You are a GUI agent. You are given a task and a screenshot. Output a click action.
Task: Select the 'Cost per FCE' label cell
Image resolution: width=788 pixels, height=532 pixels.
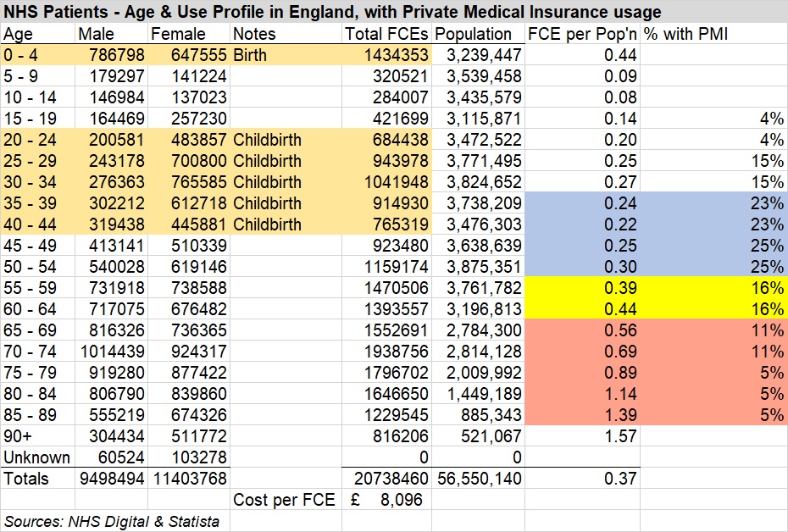[285, 500]
